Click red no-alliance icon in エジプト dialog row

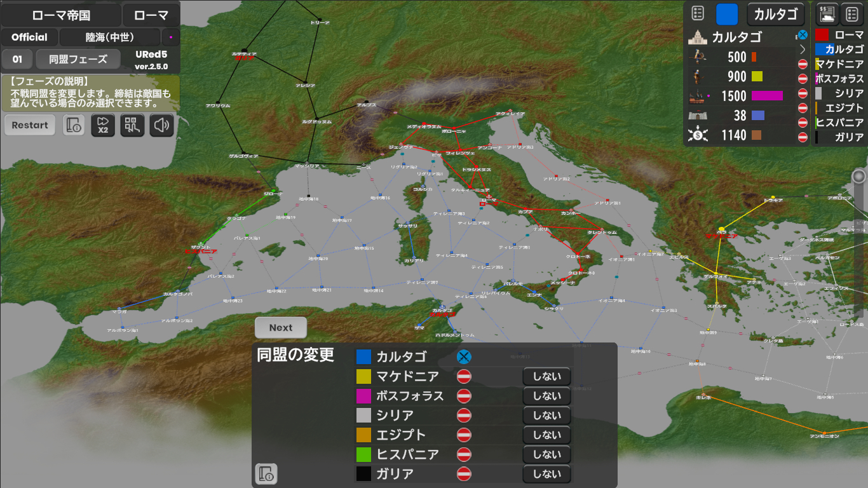[464, 435]
